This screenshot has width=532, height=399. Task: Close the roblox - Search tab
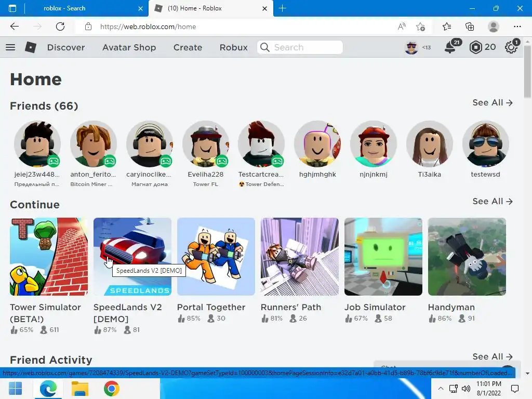pyautogui.click(x=140, y=8)
